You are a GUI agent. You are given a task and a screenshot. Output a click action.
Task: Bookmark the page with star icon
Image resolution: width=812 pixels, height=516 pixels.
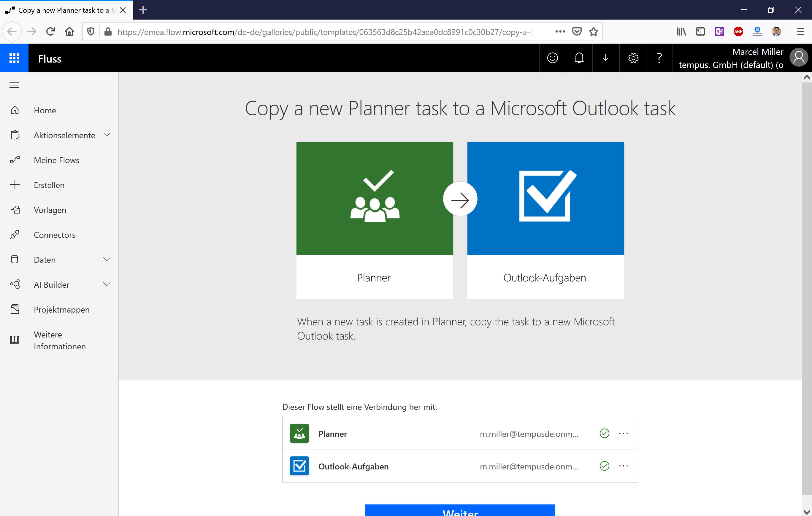(x=594, y=32)
